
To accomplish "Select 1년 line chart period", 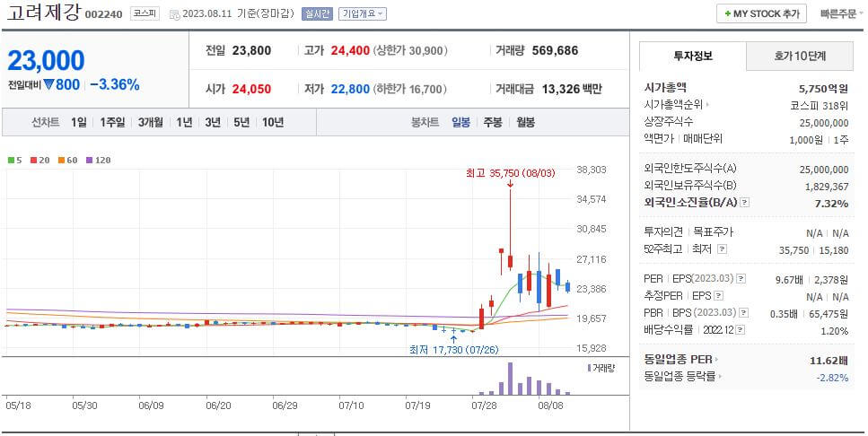I will point(184,122).
